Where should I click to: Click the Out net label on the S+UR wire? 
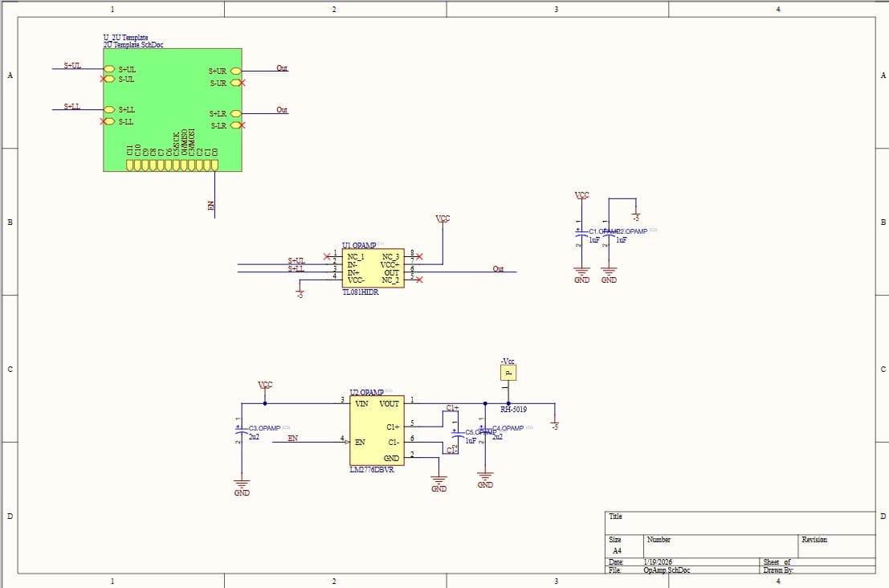click(x=282, y=67)
